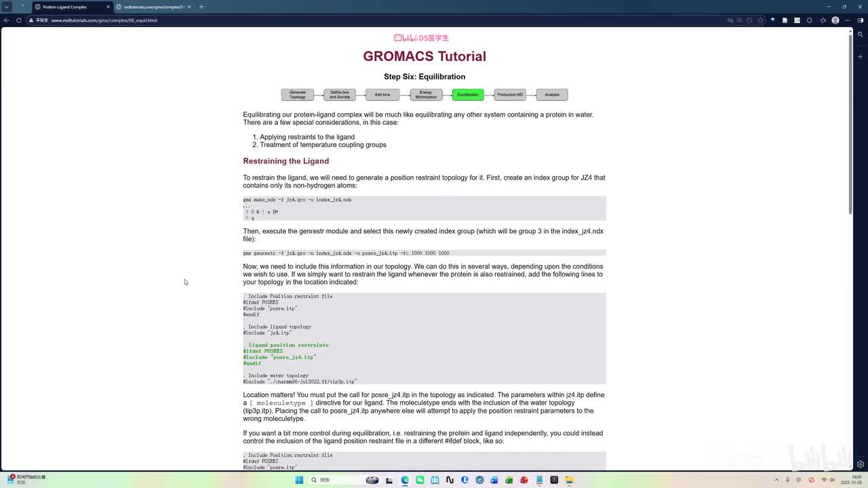Open the Bilibili taskbar icon
The height and width of the screenshot is (488, 868).
click(435, 480)
